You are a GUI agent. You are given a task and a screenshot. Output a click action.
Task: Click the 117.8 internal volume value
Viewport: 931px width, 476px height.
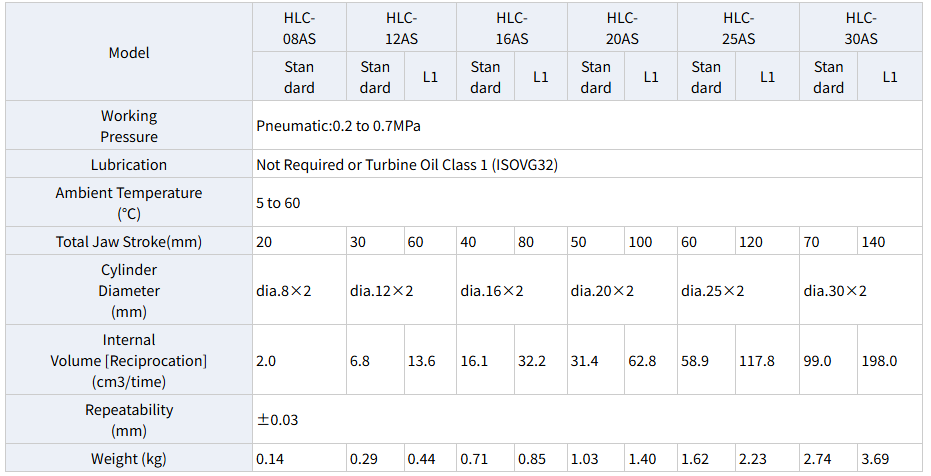click(x=756, y=361)
